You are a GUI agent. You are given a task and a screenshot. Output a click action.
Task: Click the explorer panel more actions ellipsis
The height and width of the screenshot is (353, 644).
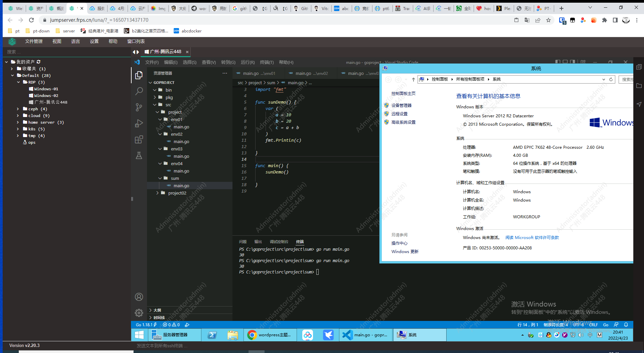coord(225,73)
